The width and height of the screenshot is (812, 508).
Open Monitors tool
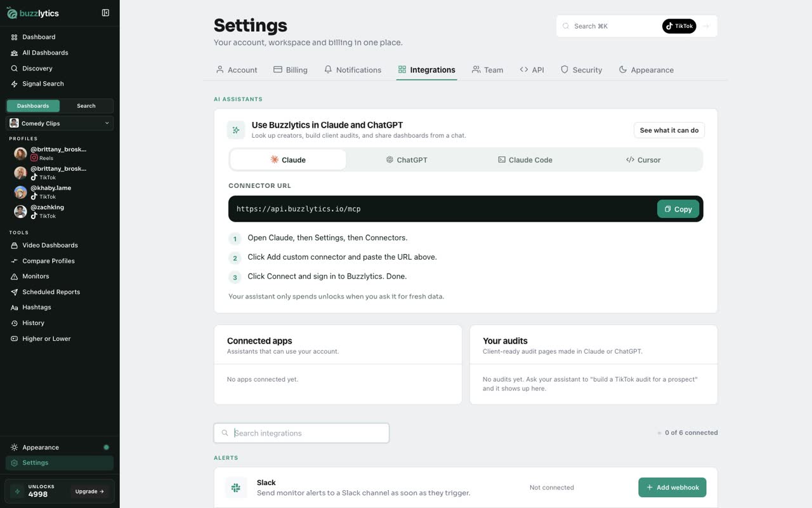click(60, 276)
